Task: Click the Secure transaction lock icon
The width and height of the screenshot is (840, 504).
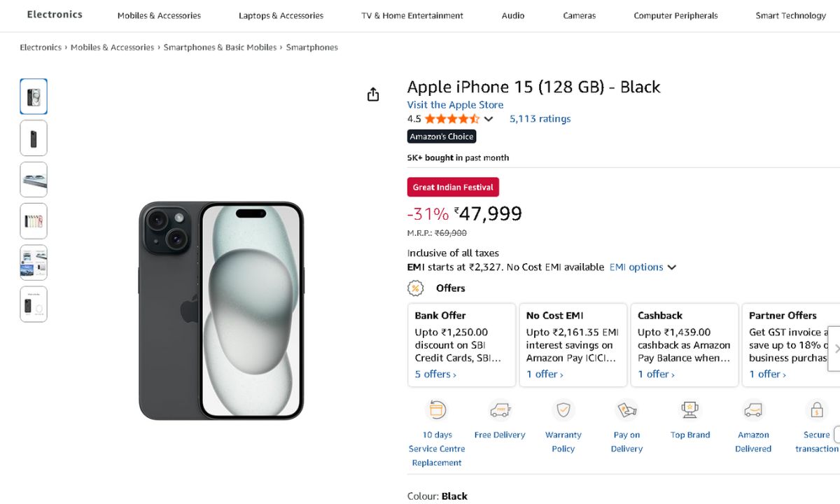Action: 816,409
